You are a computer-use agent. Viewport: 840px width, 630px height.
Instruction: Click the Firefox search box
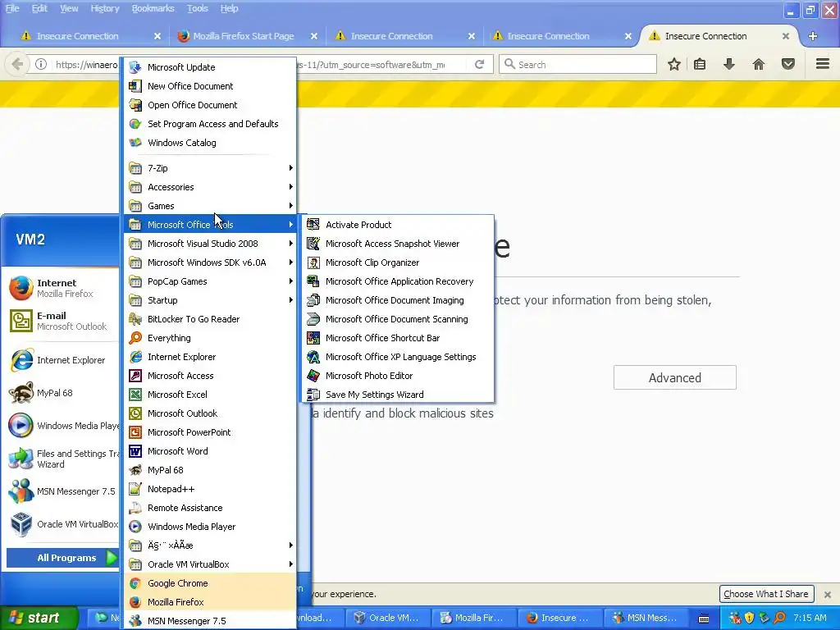click(x=578, y=64)
